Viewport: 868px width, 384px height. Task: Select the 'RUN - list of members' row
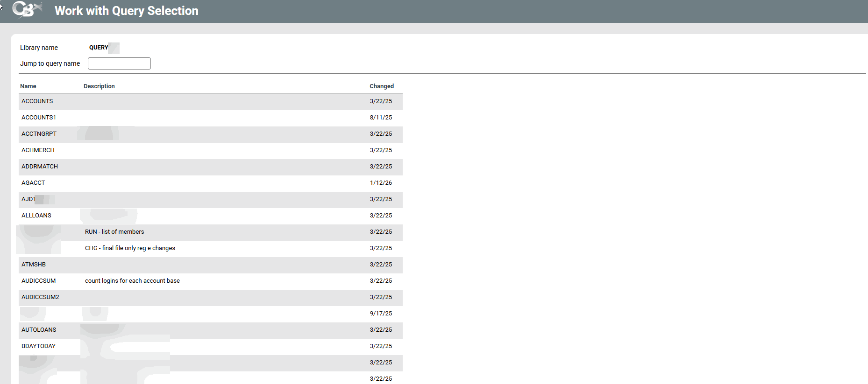[x=114, y=232]
